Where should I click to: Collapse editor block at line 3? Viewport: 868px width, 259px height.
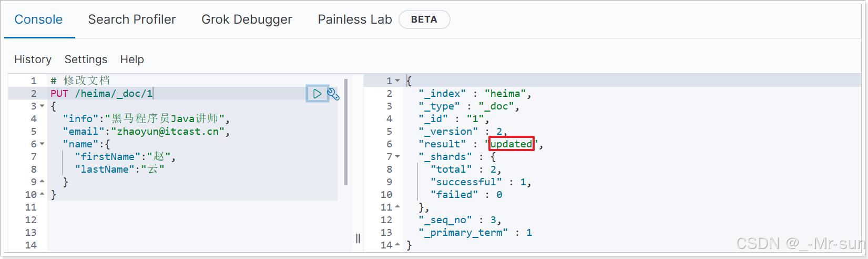(42, 106)
